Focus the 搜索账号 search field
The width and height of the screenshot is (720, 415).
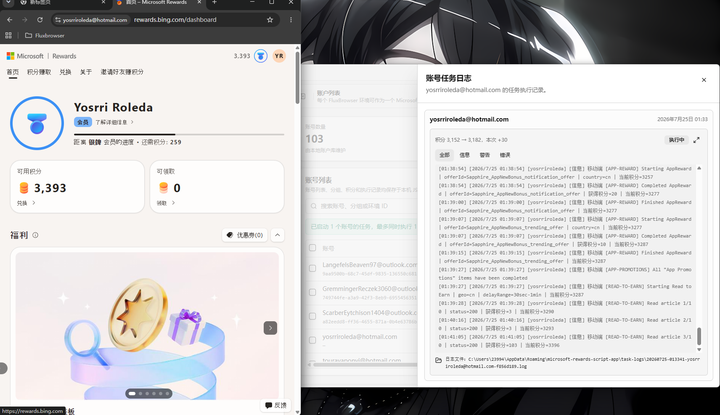pyautogui.click(x=361, y=206)
